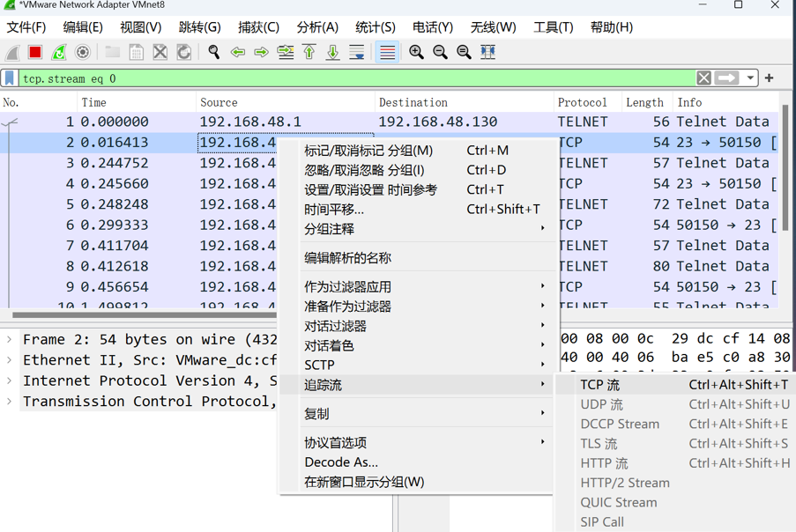This screenshot has width=796, height=532.
Task: Open the 跳转(G) menu
Action: click(x=200, y=27)
